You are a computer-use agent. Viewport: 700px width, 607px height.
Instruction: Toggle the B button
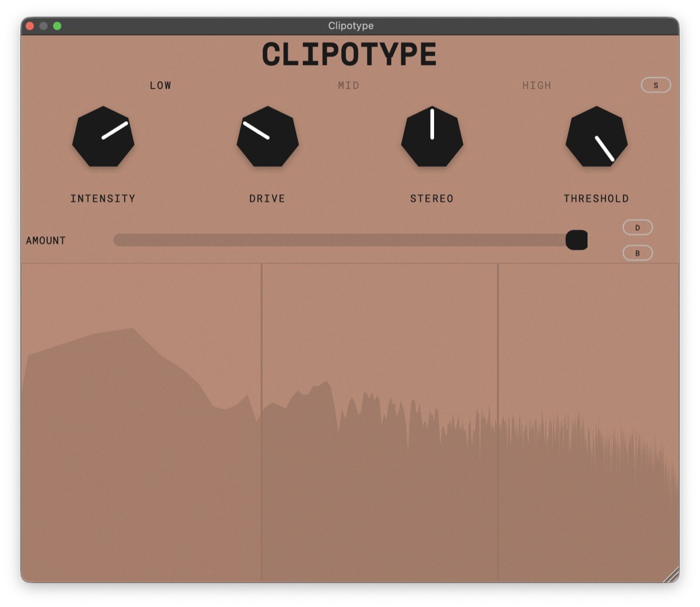tap(638, 253)
